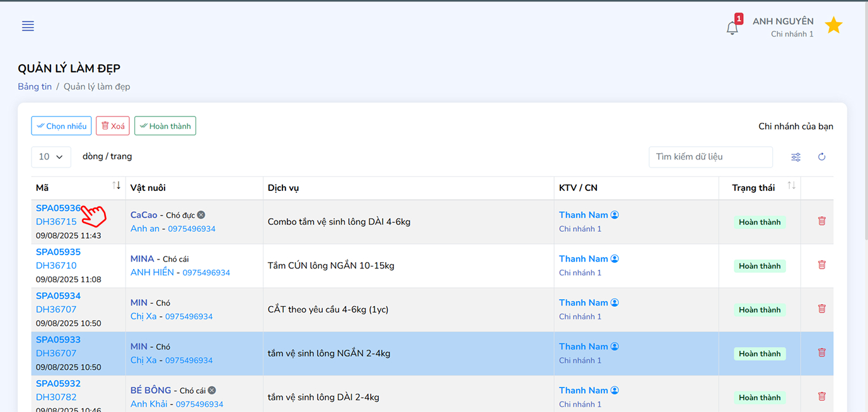Refresh the table data
This screenshot has width=868, height=412.
click(821, 157)
